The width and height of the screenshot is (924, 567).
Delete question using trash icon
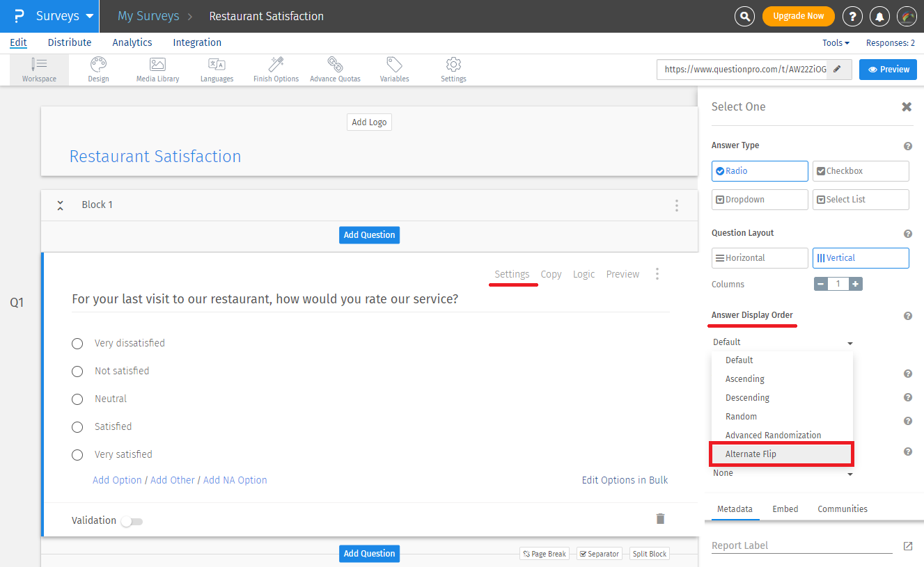point(660,518)
